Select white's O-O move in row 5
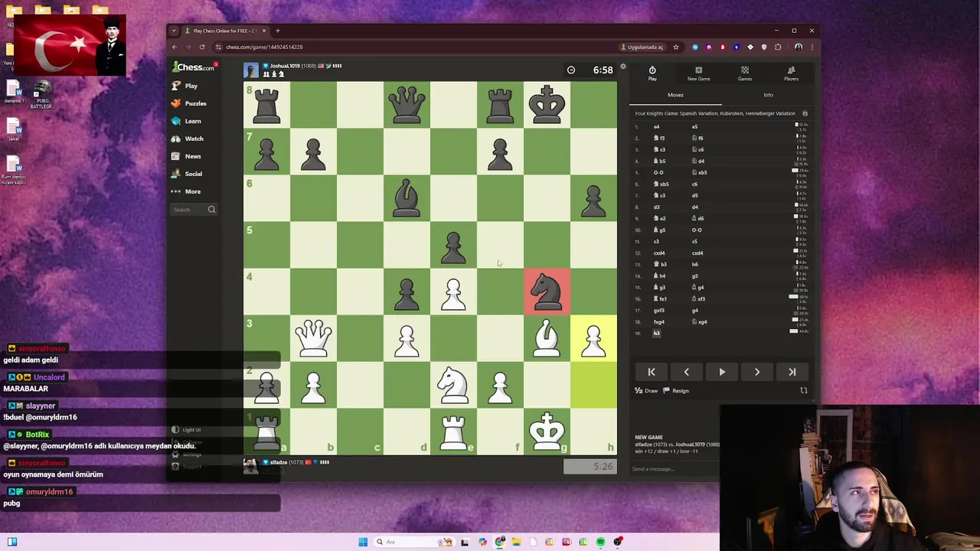Screen dimensions: 980x551 point(658,173)
